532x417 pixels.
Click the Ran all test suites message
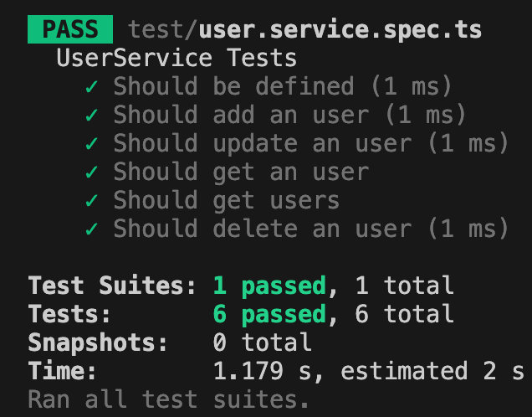pyautogui.click(x=168, y=399)
